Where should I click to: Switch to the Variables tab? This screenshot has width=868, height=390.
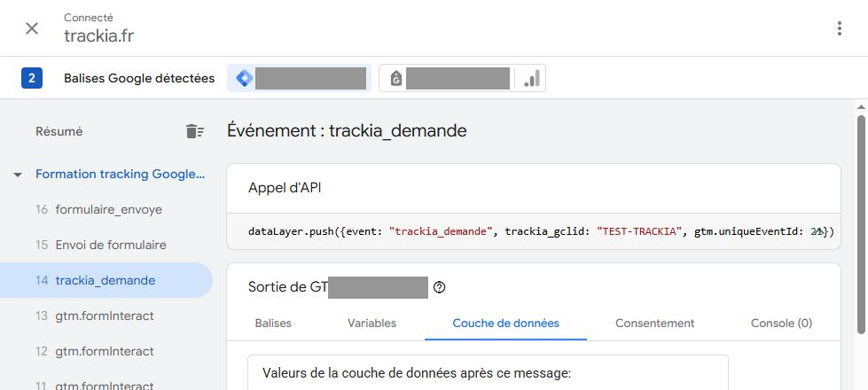(372, 323)
